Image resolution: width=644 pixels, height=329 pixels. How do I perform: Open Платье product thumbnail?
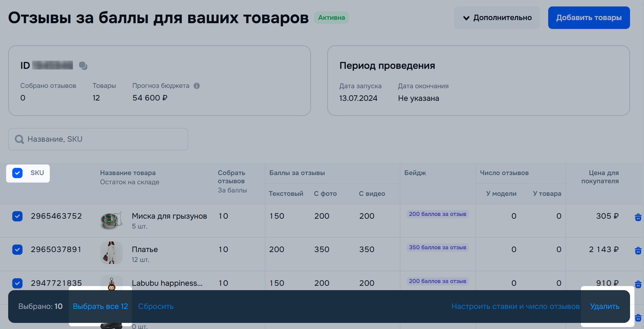coord(111,253)
